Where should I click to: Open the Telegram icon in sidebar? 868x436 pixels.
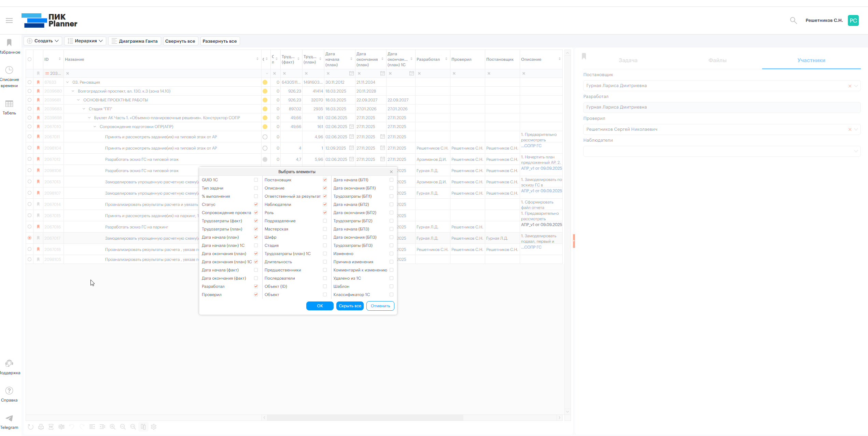(x=9, y=419)
